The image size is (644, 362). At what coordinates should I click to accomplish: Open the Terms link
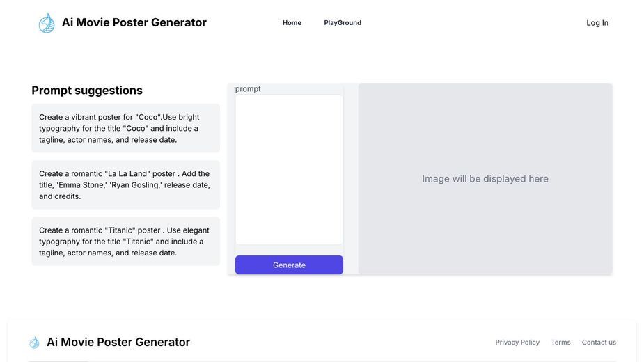click(560, 343)
